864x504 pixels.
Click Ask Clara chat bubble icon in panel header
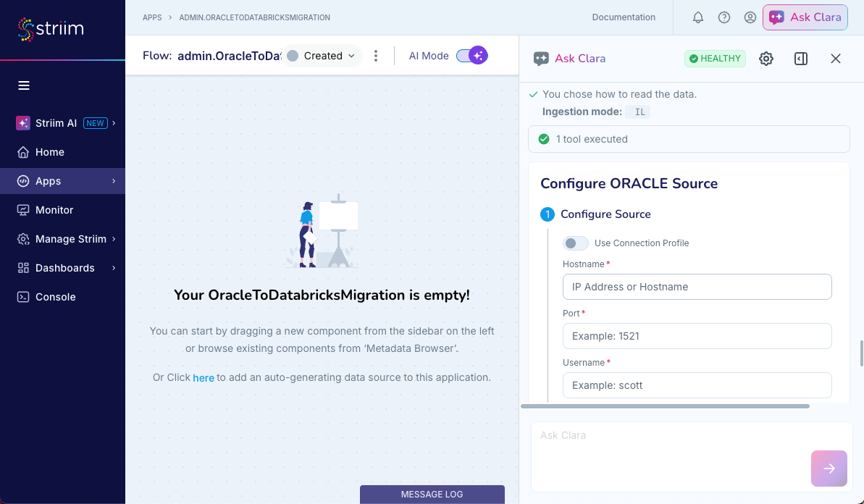coord(541,59)
